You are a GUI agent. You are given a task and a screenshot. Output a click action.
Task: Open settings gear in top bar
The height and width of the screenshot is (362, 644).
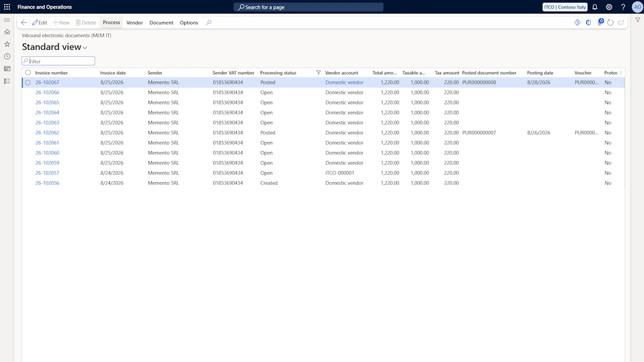609,7
